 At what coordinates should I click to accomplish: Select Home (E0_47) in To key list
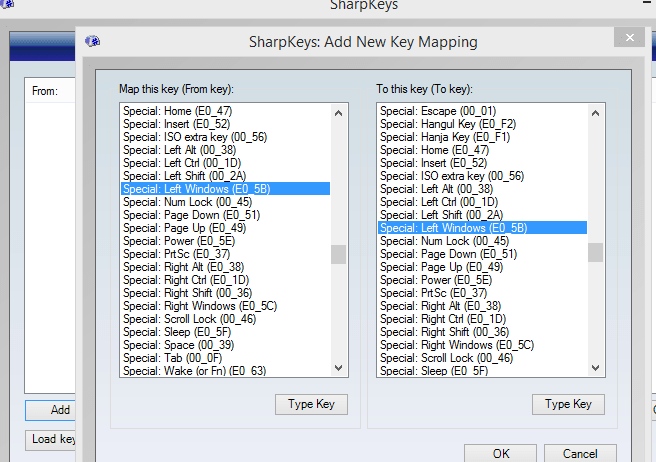click(x=482, y=150)
